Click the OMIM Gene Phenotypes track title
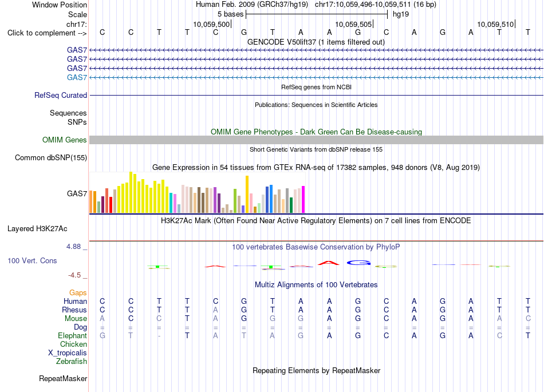This screenshot has width=544, height=392. (316, 132)
